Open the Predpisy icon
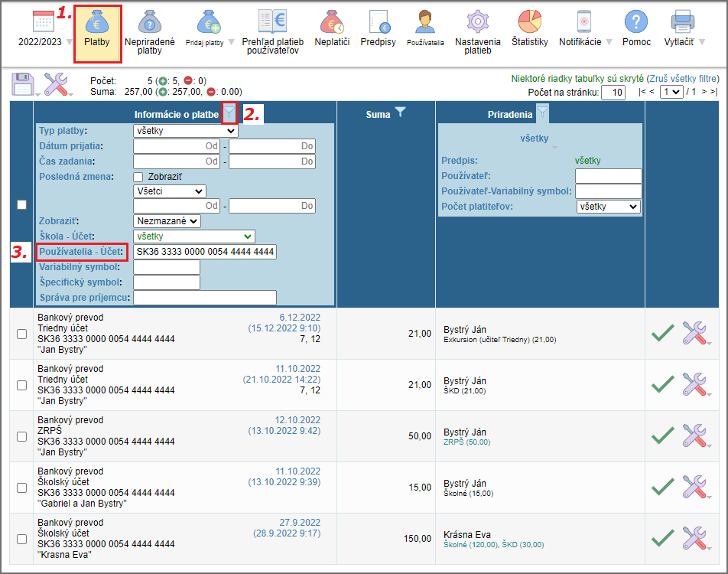 tap(379, 21)
